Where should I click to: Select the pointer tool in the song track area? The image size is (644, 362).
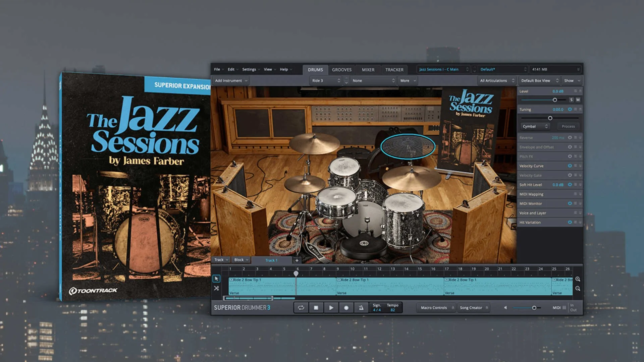click(x=217, y=279)
